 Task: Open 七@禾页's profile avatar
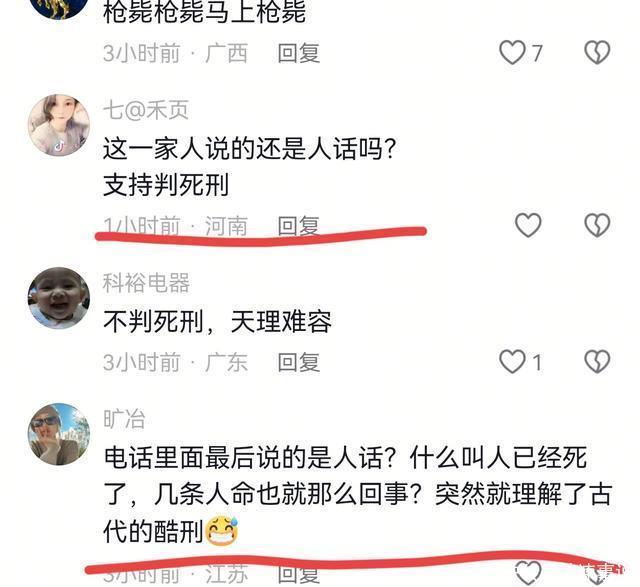59,125
